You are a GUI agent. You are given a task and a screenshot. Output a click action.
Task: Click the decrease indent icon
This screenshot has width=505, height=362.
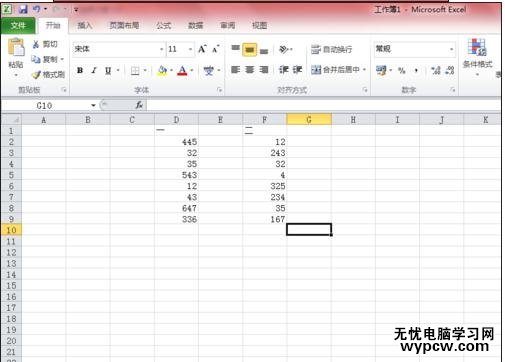[284, 69]
